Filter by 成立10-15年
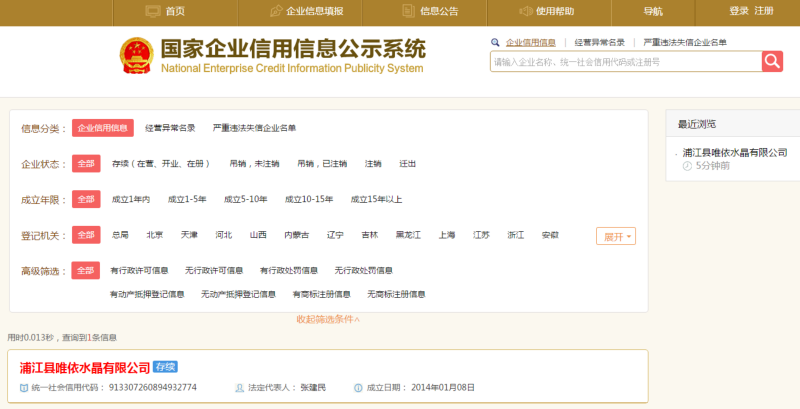Viewport: 800px width, 409px height. (x=309, y=199)
